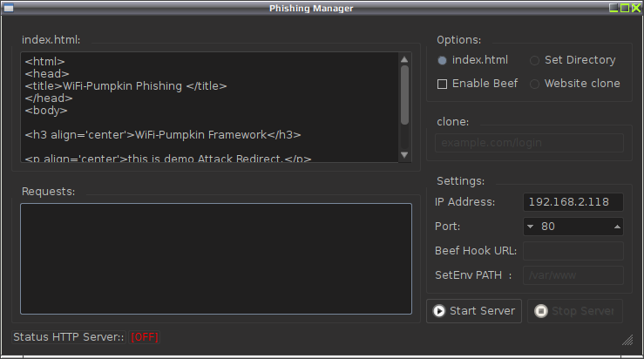The image size is (644, 359).
Task: Click the index.html editor scroll down arrow
Action: tap(404, 155)
